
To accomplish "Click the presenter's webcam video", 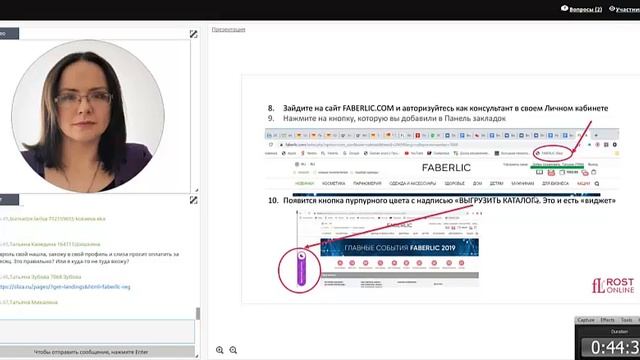I will [x=88, y=116].
